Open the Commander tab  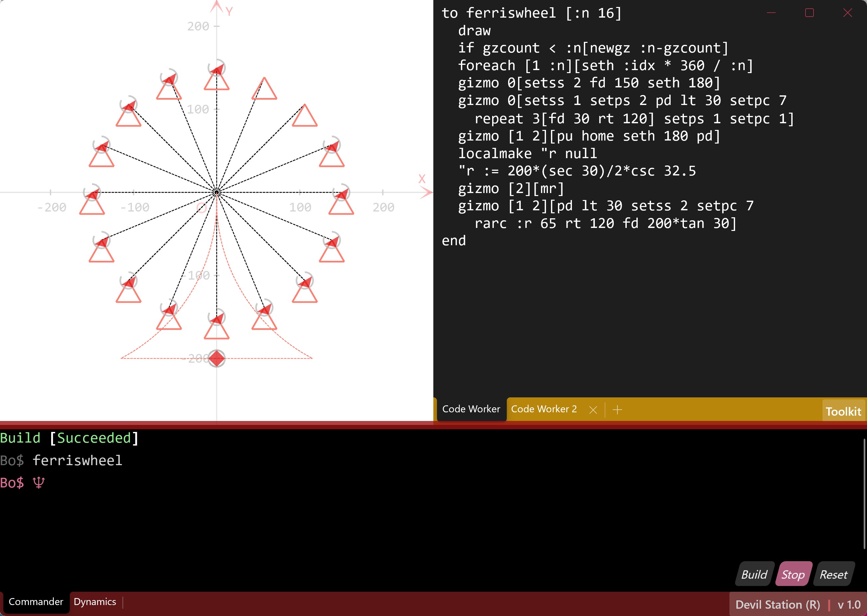36,602
